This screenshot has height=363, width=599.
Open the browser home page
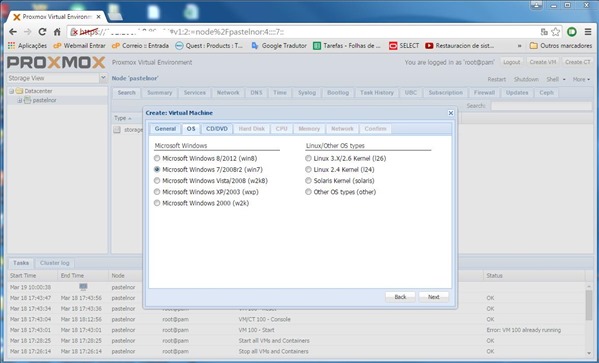pyautogui.click(x=57, y=32)
